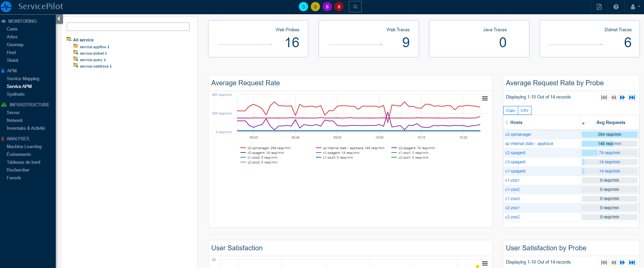Click the cyan status indicator showing 5
644x268 pixels.
click(303, 7)
